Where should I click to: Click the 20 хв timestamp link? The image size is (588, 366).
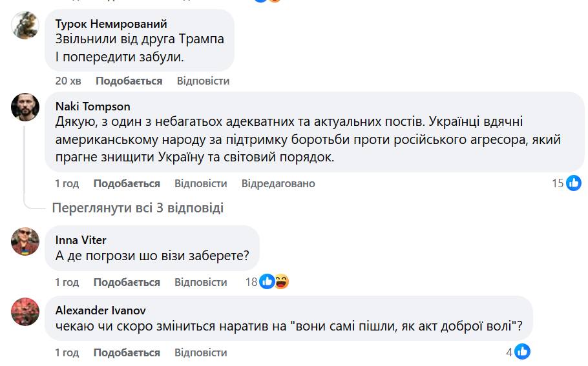coord(68,81)
